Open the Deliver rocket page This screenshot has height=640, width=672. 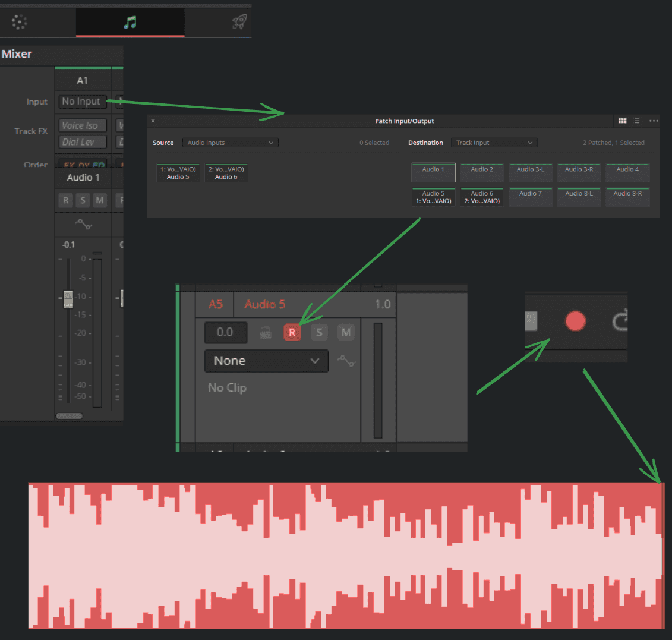(239, 21)
